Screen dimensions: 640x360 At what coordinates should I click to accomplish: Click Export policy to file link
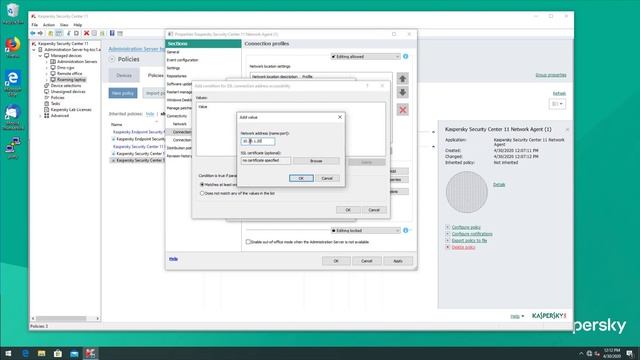[x=469, y=241]
